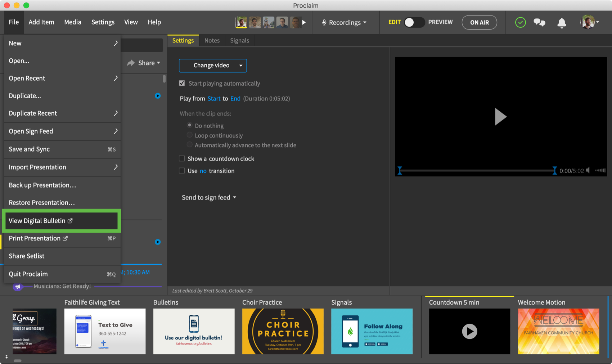Select the Loop continuously radio option

(189, 135)
